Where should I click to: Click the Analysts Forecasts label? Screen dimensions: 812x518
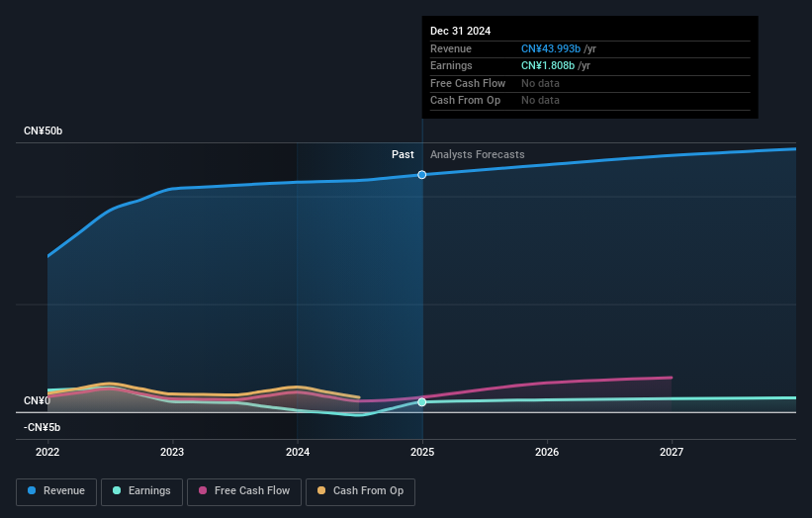477,154
